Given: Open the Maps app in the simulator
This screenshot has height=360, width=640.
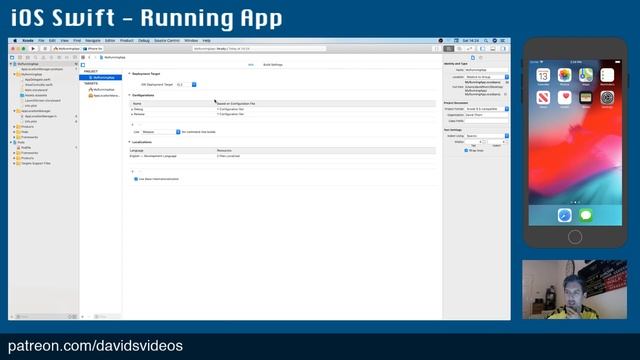Looking at the screenshot, I should 586,75.
